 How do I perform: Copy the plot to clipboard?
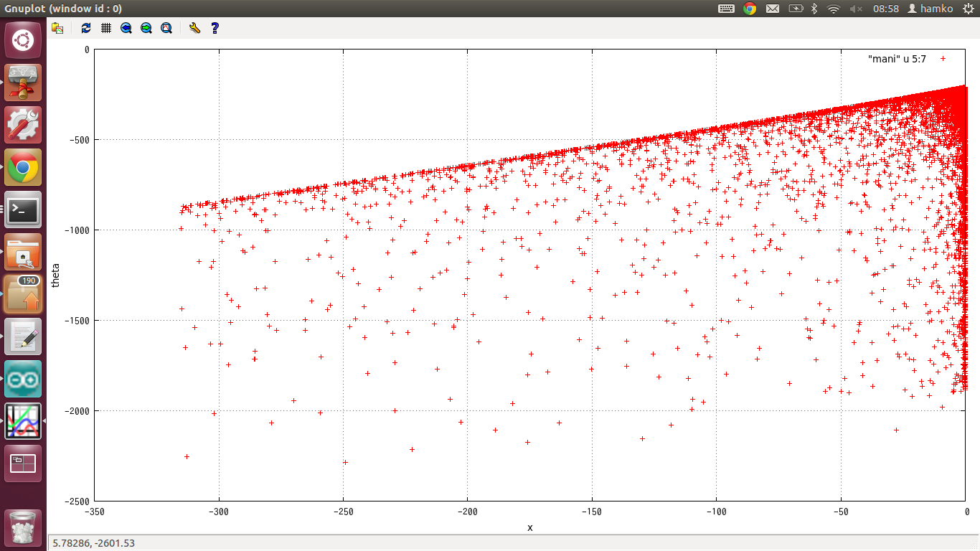57,28
